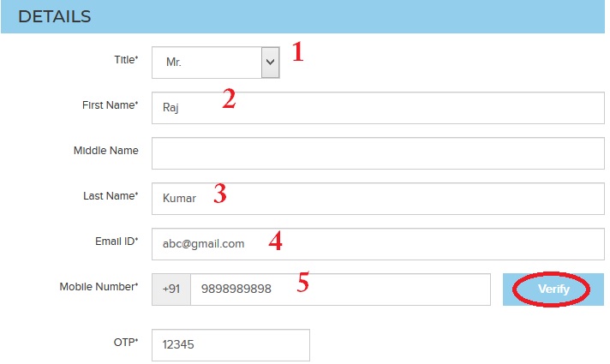
Task: Click the DETAILS section header
Action: [55, 16]
